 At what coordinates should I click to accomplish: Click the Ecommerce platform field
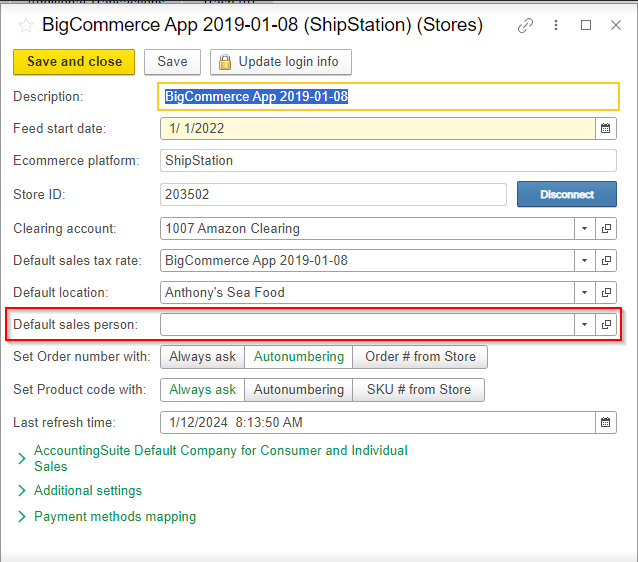[x=388, y=161]
